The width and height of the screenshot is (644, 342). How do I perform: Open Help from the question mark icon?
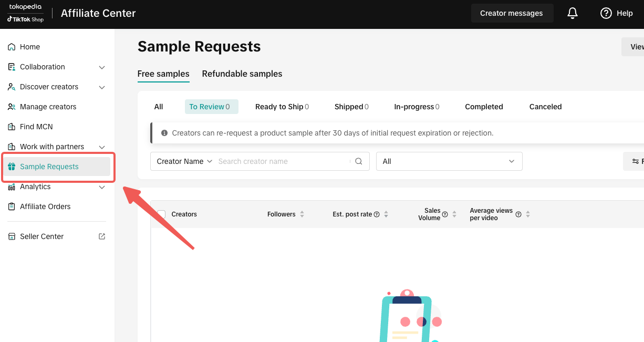[x=606, y=14]
